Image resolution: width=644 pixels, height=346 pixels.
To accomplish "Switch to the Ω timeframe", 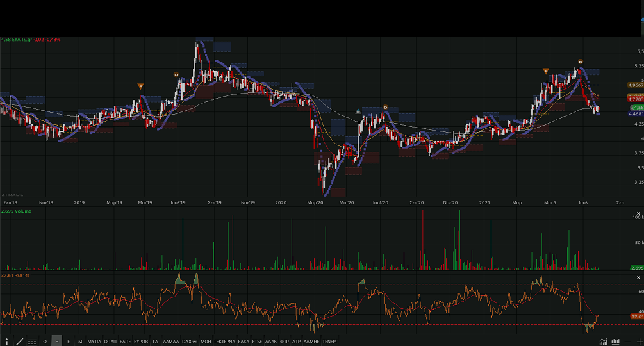I will point(45,342).
